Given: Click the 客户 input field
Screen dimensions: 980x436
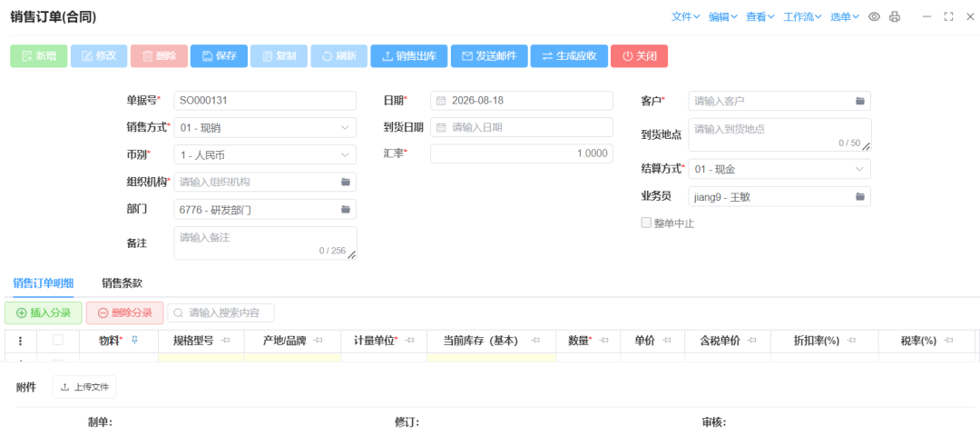Looking at the screenshot, I should 780,101.
